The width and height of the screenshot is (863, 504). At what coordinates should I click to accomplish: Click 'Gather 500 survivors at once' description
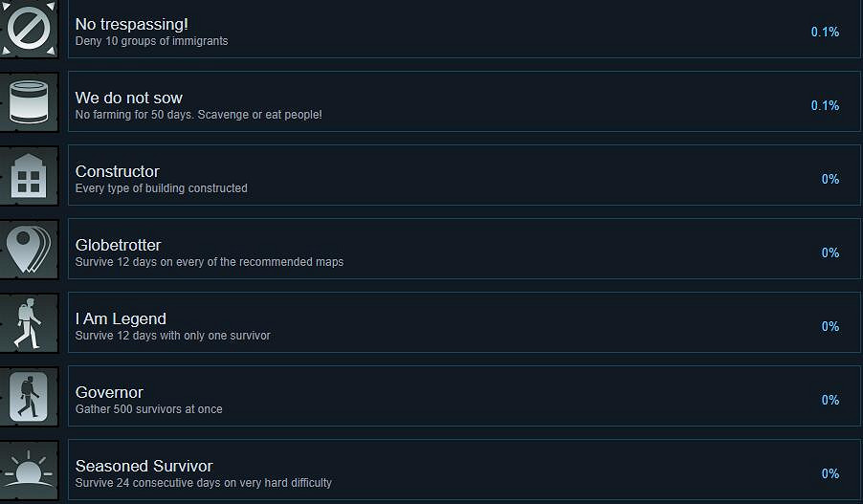click(148, 409)
